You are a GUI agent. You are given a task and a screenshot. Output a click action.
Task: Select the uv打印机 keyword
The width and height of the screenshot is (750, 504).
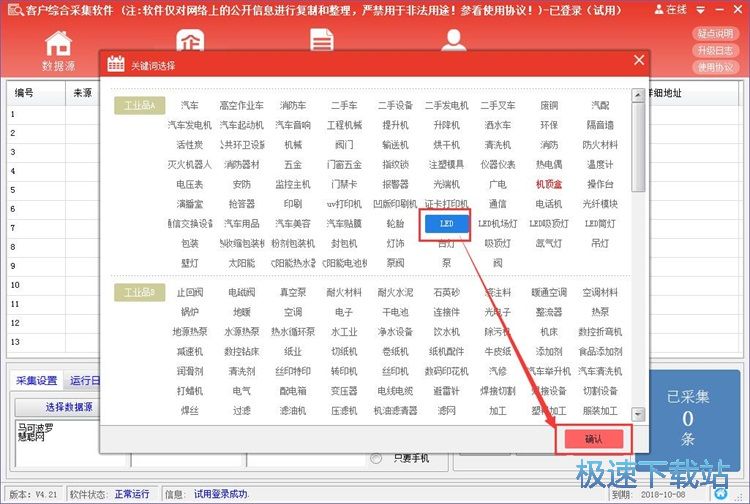pos(344,204)
